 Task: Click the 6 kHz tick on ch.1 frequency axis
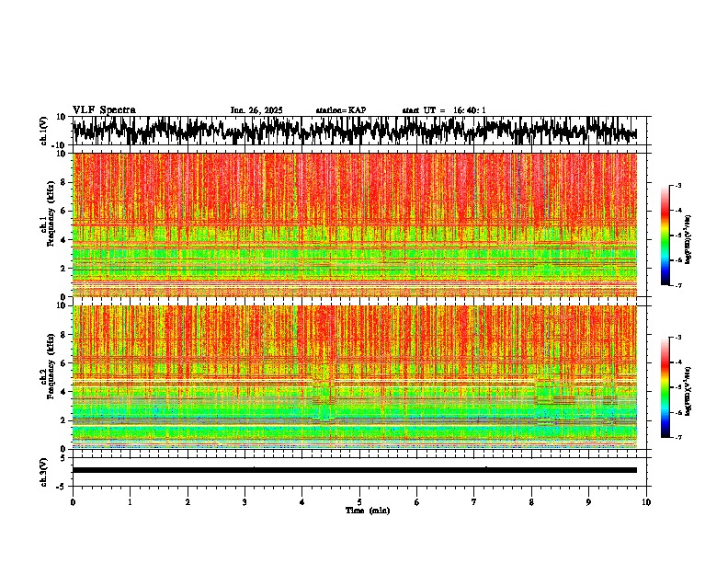pos(63,212)
